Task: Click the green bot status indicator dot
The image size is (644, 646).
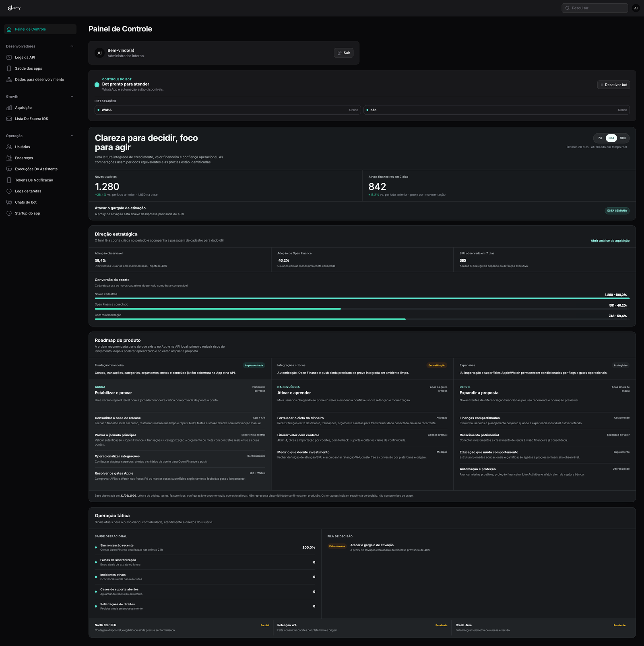Action: 97,85
